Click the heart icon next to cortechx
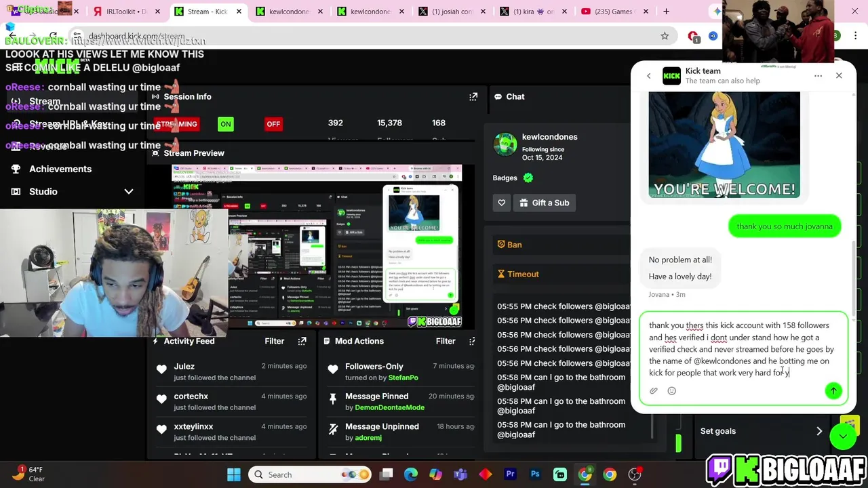 pos(161,399)
